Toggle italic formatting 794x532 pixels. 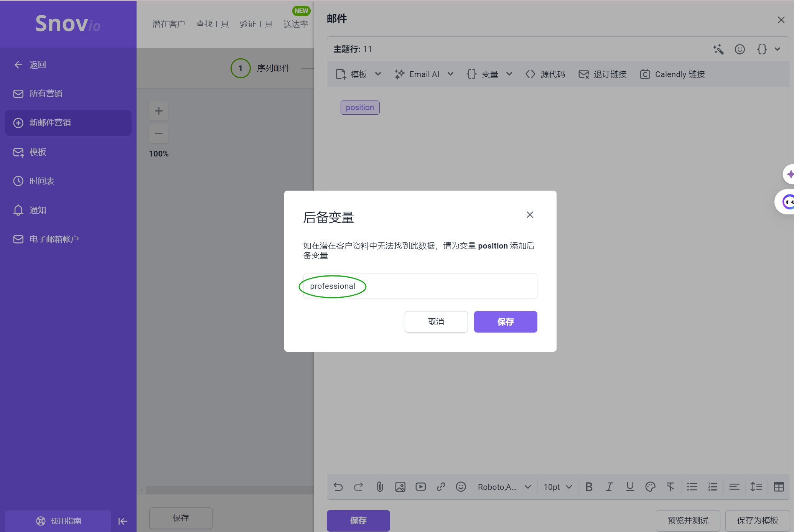pos(609,487)
